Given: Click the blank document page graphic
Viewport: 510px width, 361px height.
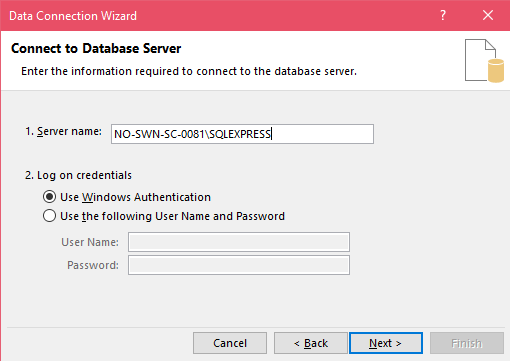Looking at the screenshot, I should [479, 60].
